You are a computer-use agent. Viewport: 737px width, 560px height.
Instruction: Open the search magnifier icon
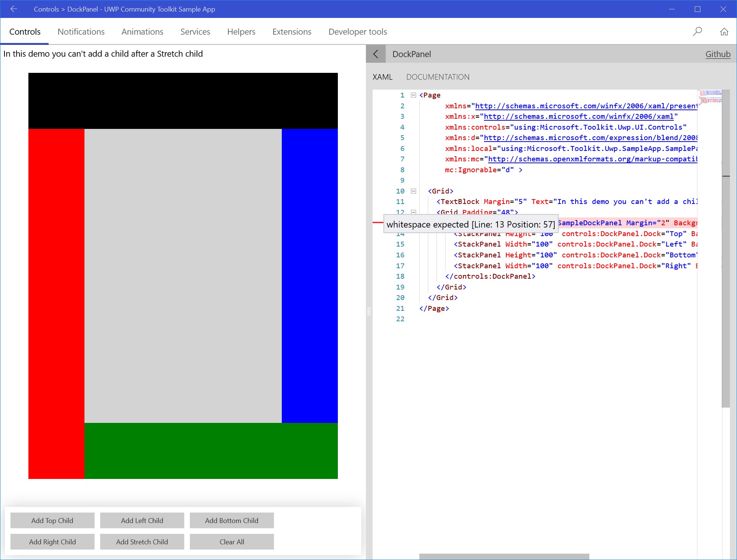[x=697, y=32]
